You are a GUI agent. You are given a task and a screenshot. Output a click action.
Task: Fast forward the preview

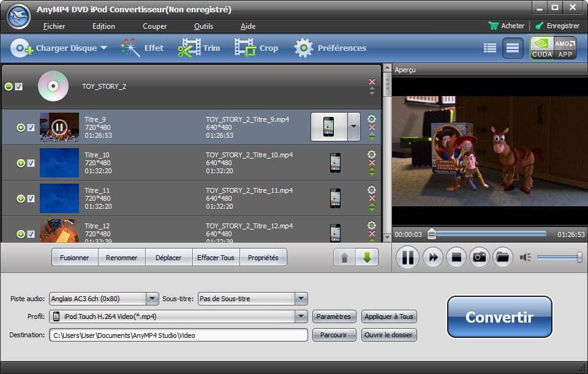coord(433,258)
